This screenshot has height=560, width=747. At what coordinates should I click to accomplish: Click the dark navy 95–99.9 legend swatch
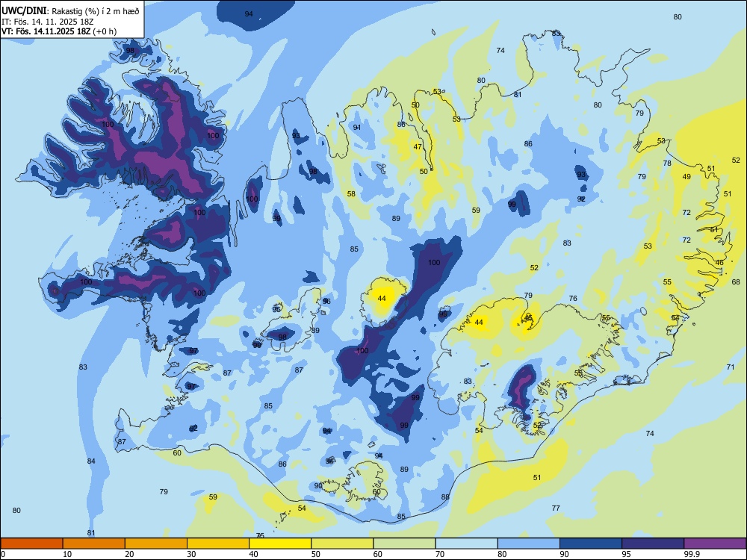pyautogui.click(x=653, y=544)
